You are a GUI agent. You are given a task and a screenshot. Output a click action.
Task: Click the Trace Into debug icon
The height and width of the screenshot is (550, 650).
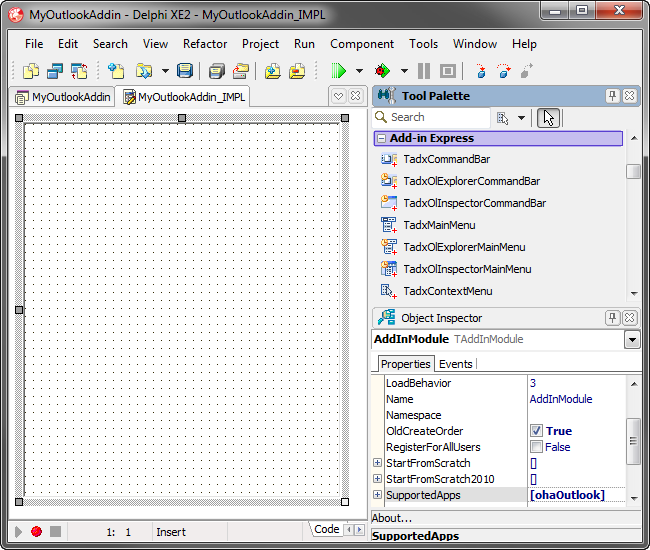pyautogui.click(x=480, y=71)
